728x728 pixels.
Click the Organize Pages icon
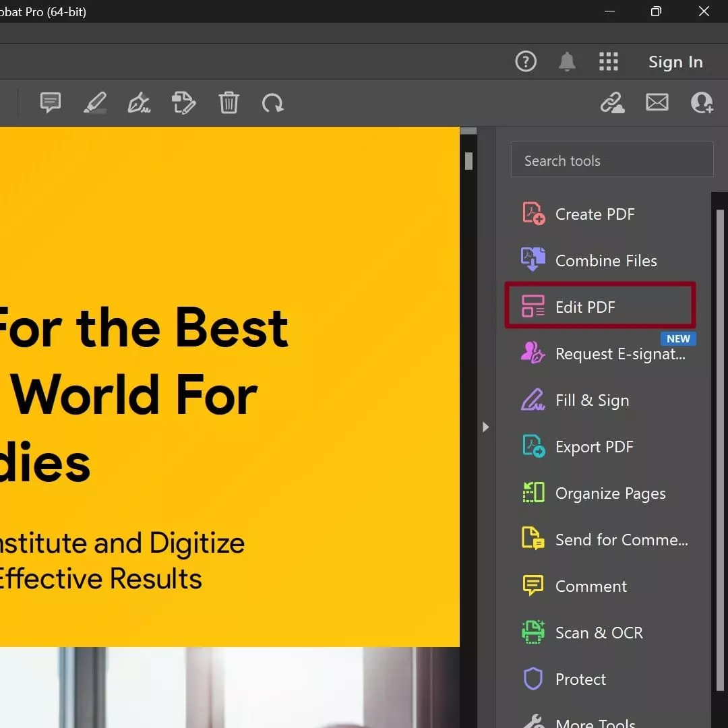click(x=533, y=493)
